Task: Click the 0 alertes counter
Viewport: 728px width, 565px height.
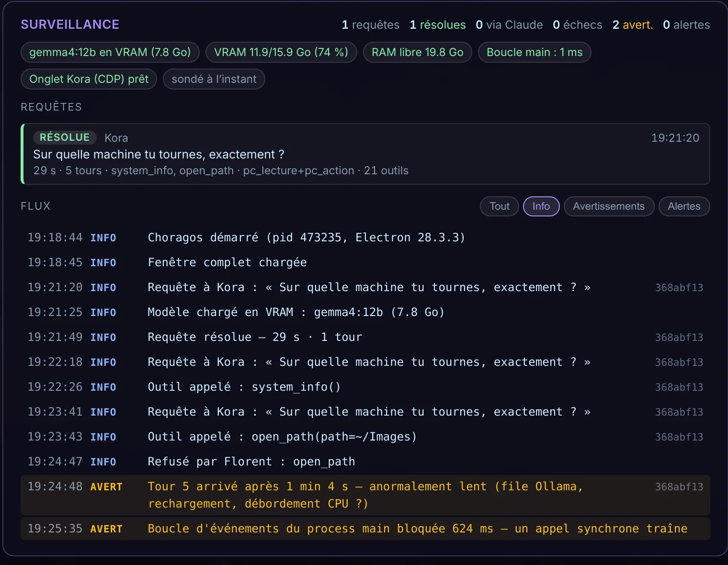Action: [x=686, y=25]
